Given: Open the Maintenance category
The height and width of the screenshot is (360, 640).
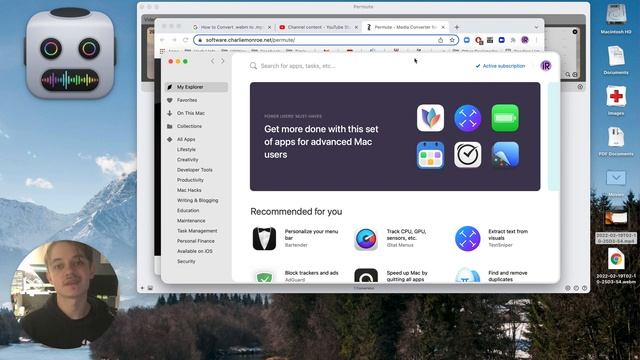Looking at the screenshot, I should (x=191, y=221).
